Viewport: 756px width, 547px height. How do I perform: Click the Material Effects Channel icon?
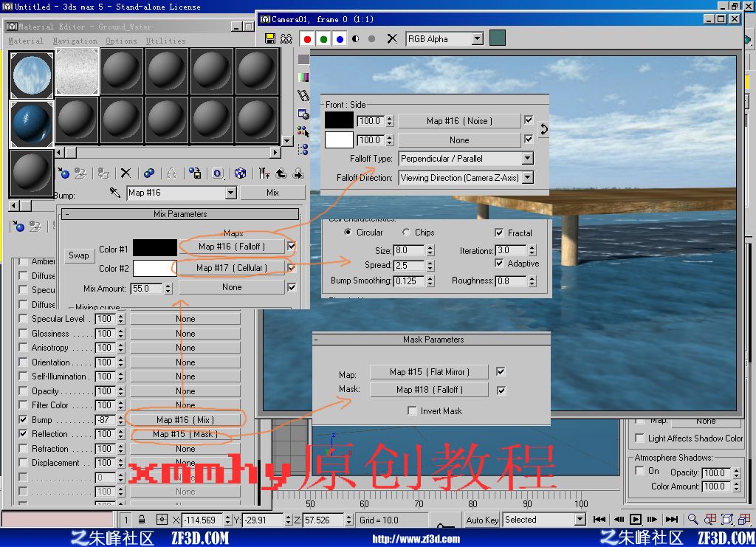click(218, 173)
